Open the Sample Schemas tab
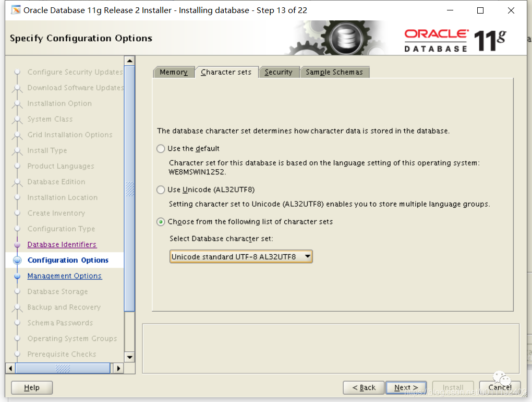Viewport: 532px width, 402px height. point(334,72)
